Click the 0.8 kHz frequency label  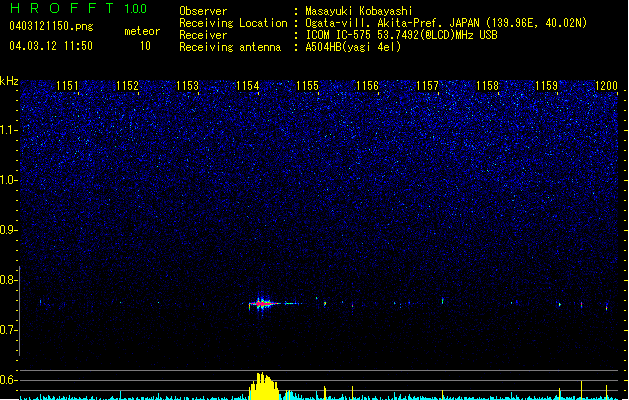[x=9, y=280]
